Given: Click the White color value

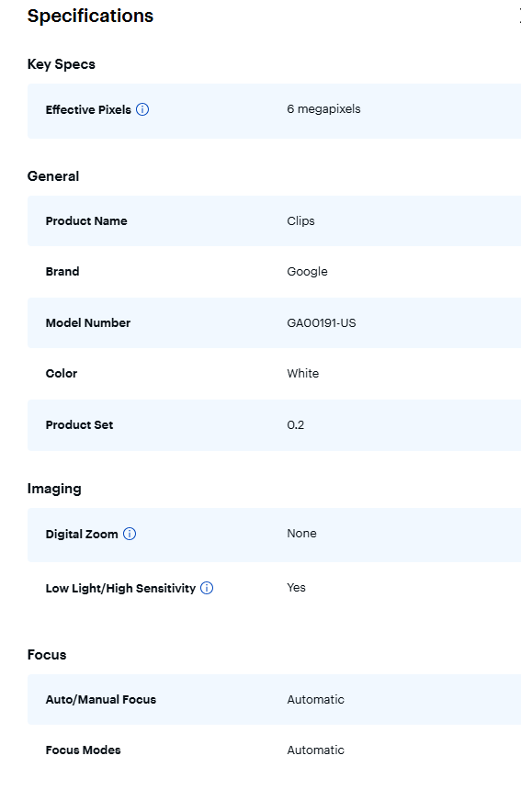Looking at the screenshot, I should [303, 373].
